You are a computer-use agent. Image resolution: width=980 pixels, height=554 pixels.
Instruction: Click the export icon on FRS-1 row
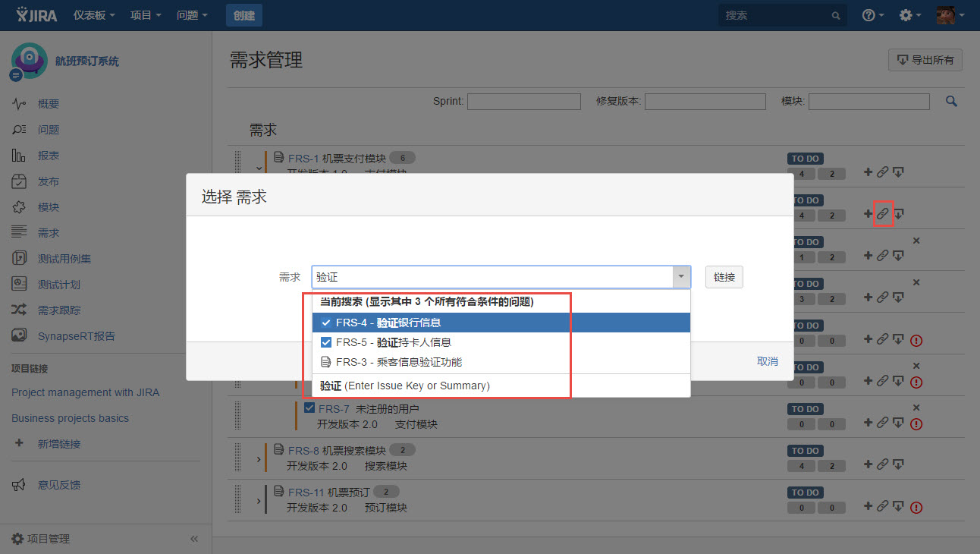(x=898, y=172)
